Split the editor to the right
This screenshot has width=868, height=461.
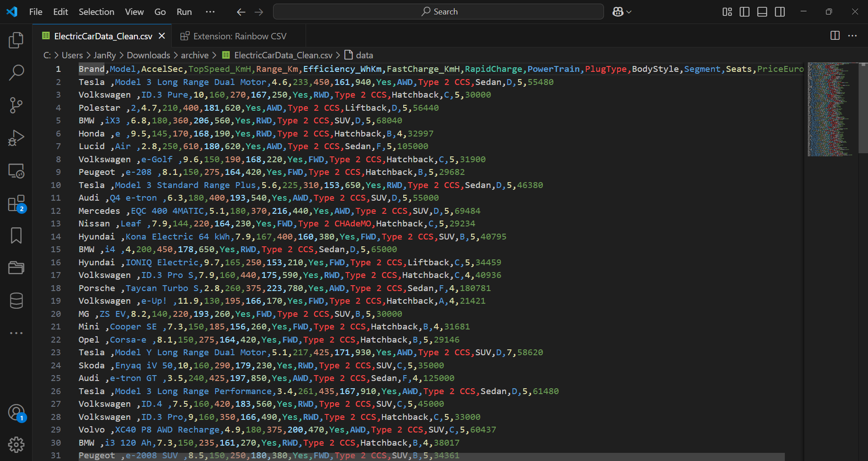pos(835,36)
